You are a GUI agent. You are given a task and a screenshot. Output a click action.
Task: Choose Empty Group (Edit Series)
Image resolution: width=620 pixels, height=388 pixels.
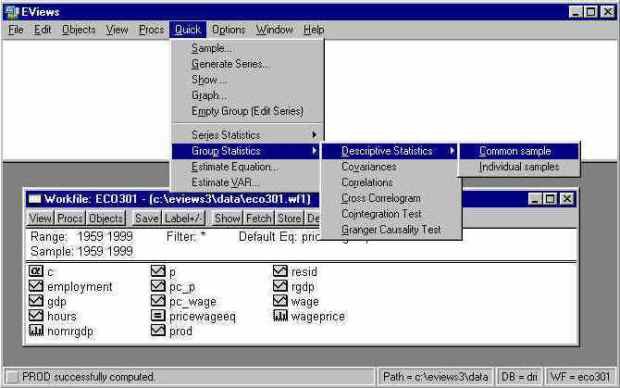pos(248,112)
